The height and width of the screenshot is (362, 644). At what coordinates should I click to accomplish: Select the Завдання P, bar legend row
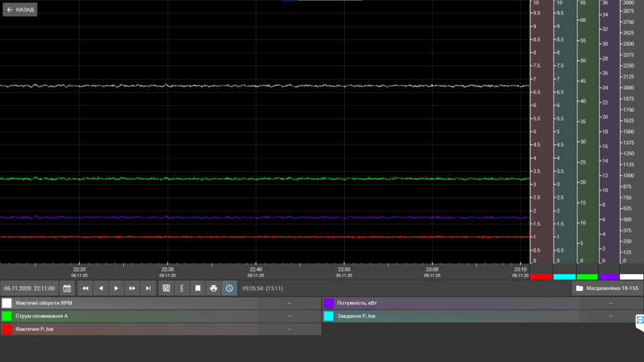(483, 316)
